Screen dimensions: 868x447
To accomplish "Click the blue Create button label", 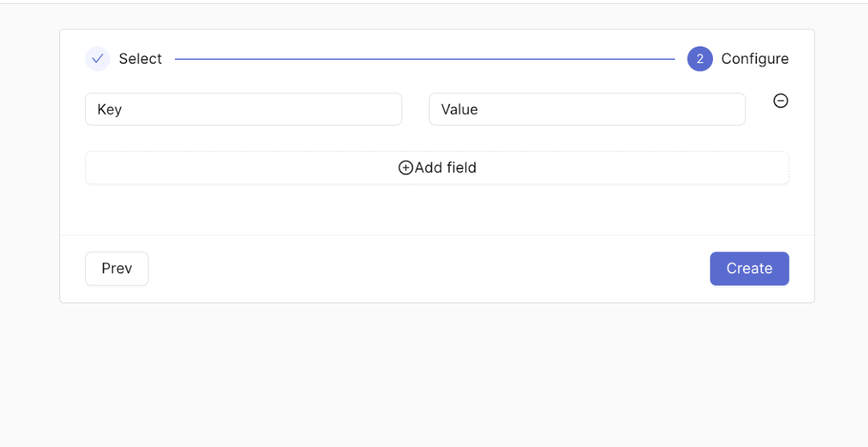I will (749, 269).
